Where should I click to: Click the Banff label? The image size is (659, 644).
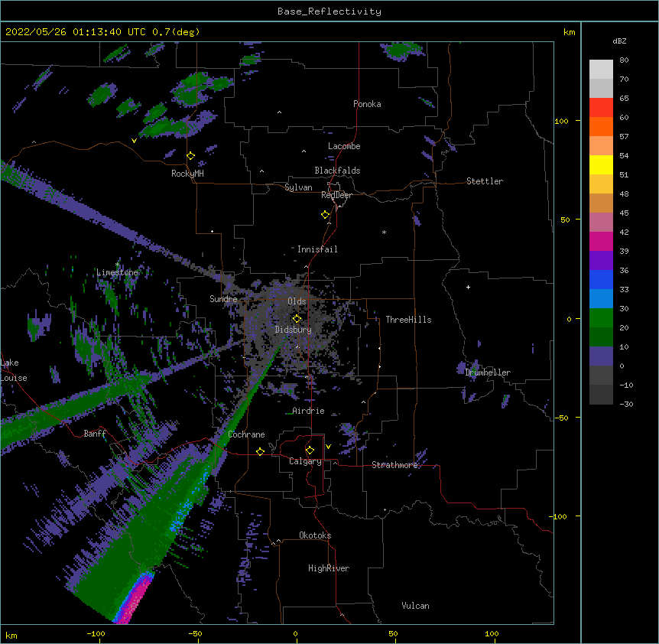coord(95,434)
